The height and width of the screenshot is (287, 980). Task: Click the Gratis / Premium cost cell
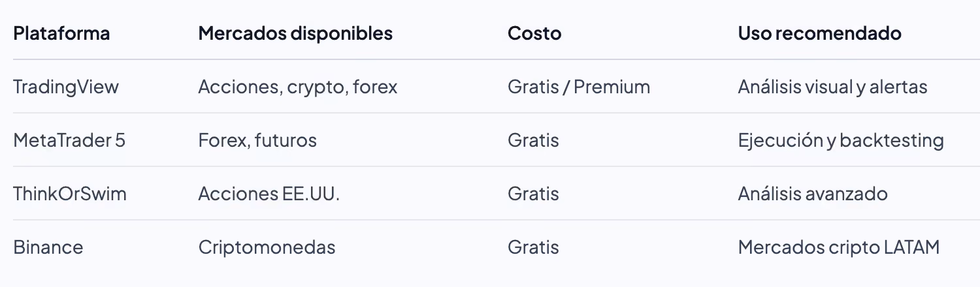[x=579, y=87]
